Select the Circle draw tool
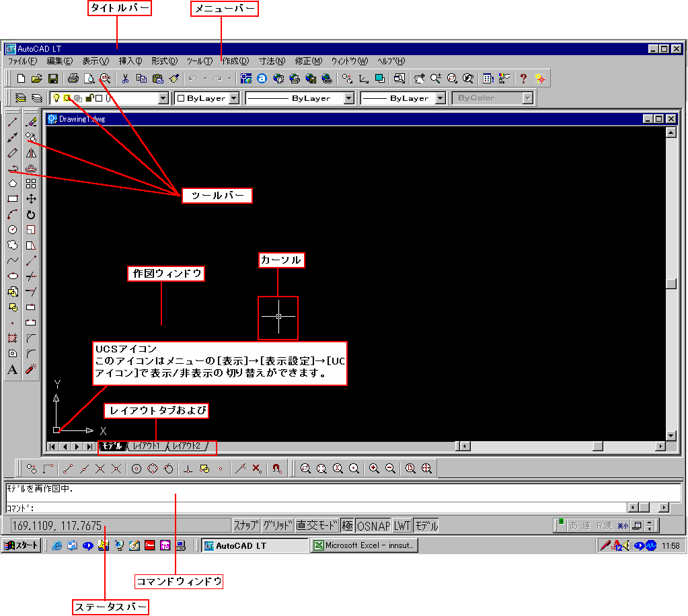Image resolution: width=688 pixels, height=616 pixels. (13, 230)
